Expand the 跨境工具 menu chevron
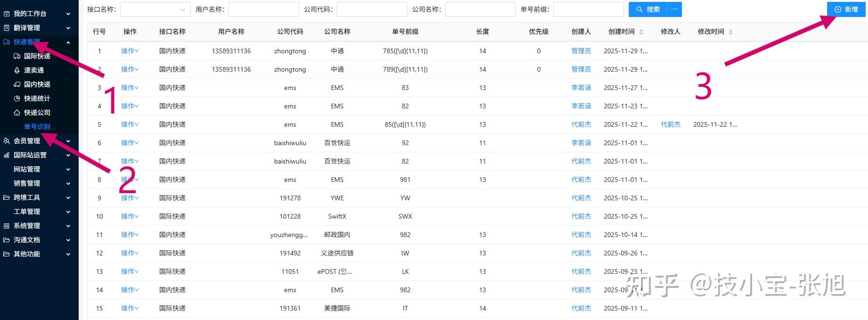868x320 pixels. [68, 198]
